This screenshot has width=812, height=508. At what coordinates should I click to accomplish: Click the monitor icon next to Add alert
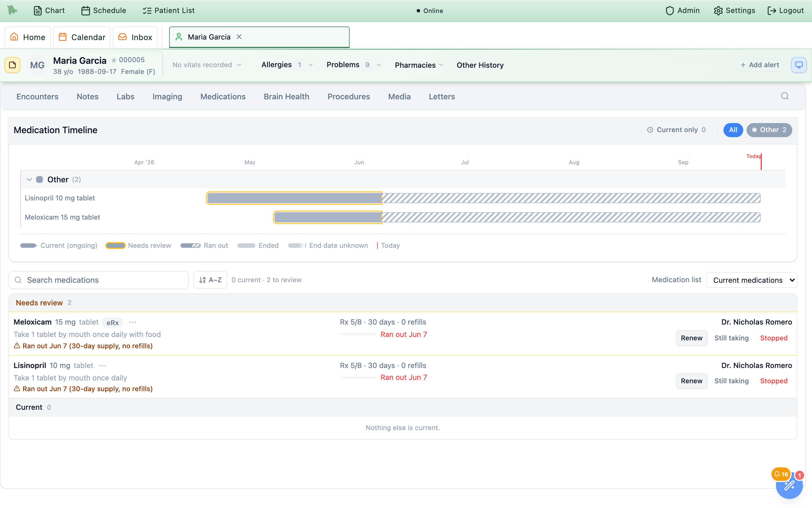click(x=798, y=65)
